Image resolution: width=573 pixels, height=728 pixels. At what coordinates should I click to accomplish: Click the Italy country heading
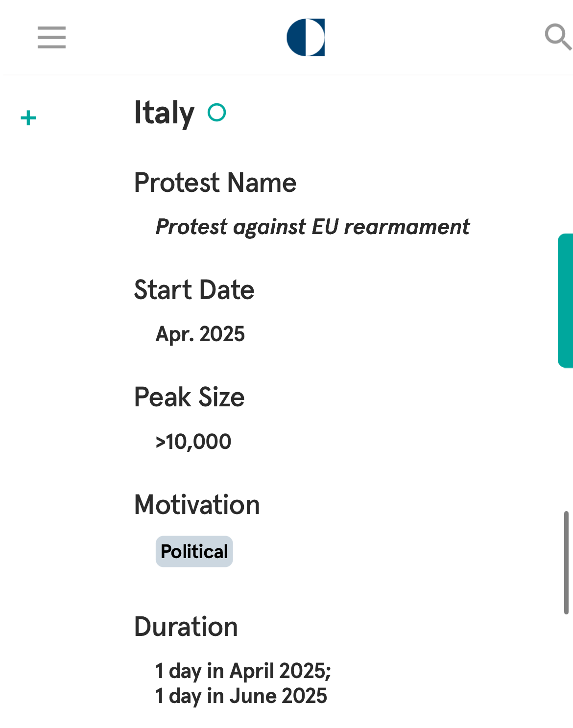coord(165,113)
